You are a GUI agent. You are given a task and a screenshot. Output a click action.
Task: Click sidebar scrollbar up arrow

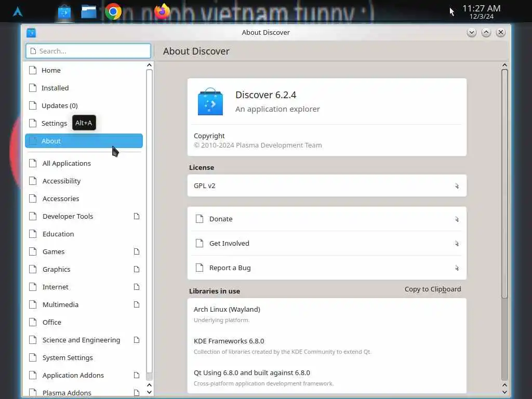149,65
